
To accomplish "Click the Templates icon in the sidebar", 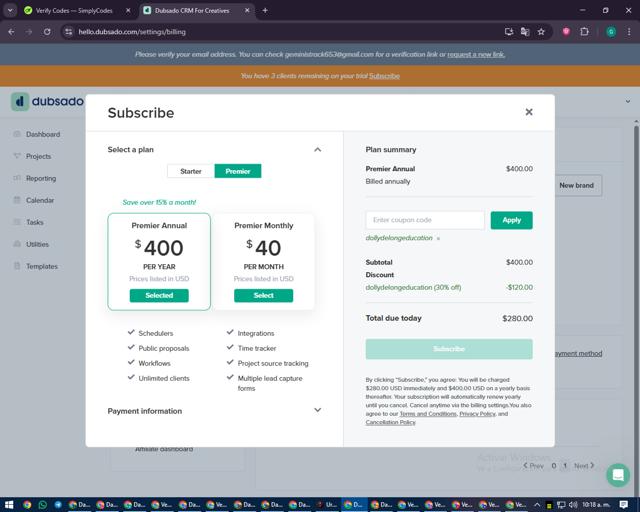I will 17,266.
